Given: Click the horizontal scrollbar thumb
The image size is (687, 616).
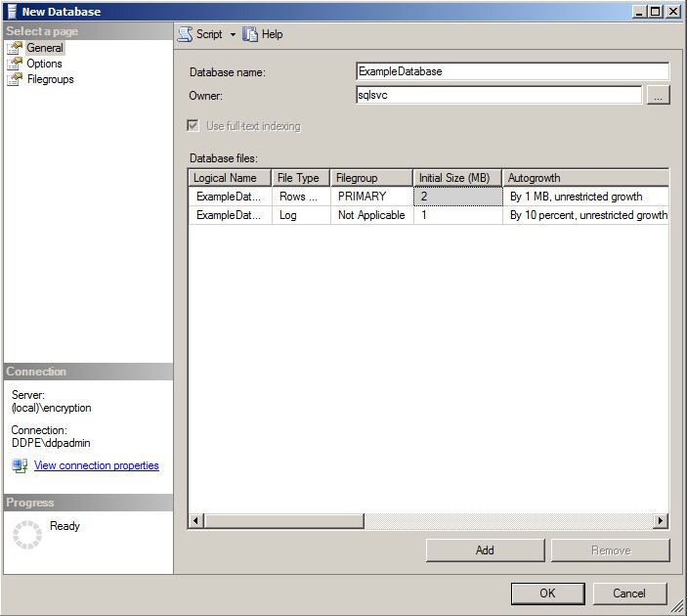Looking at the screenshot, I should tap(284, 521).
